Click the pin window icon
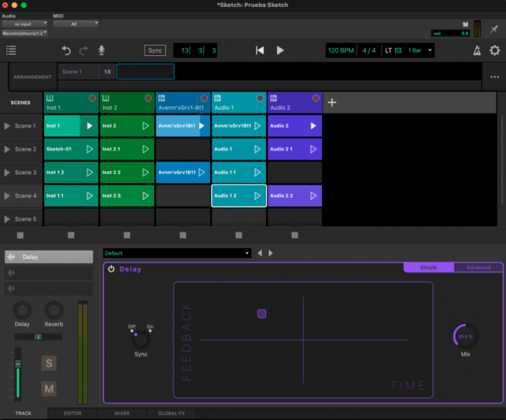 pyautogui.click(x=494, y=29)
